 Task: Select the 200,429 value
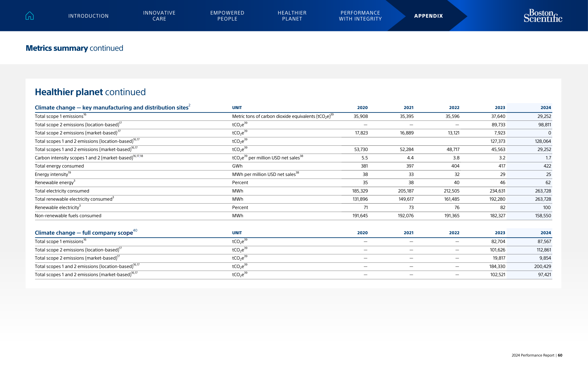[x=543, y=266]
